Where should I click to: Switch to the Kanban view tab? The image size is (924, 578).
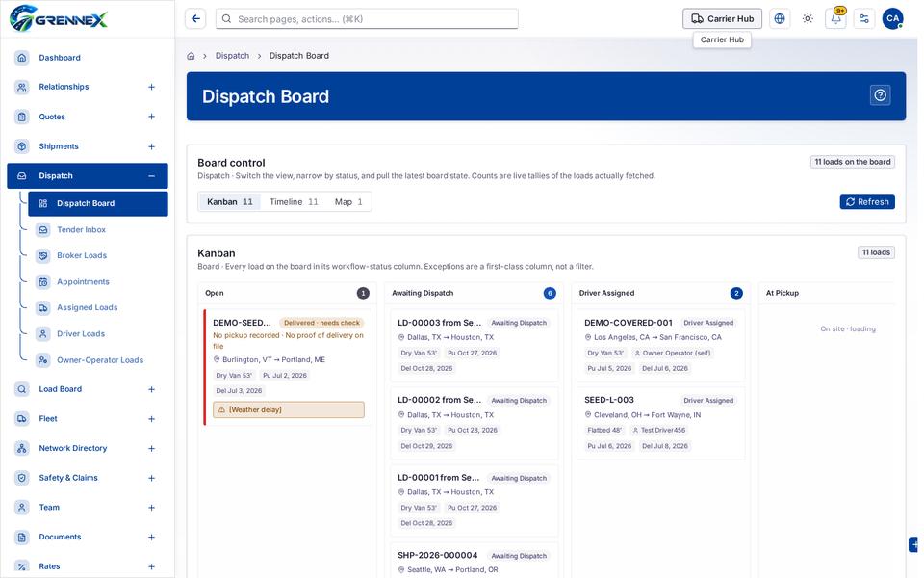tap(230, 201)
